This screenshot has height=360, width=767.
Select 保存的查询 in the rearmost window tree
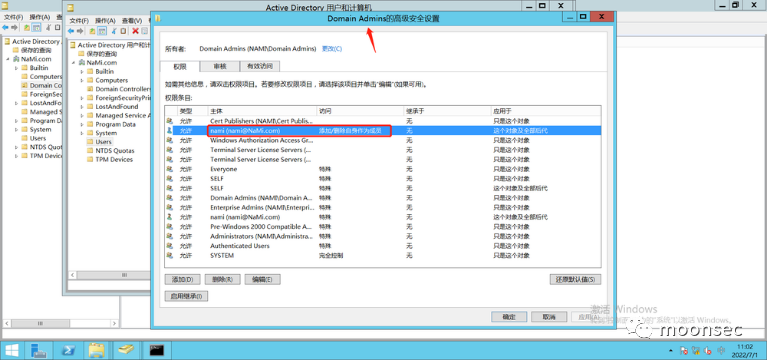pyautogui.click(x=35, y=50)
